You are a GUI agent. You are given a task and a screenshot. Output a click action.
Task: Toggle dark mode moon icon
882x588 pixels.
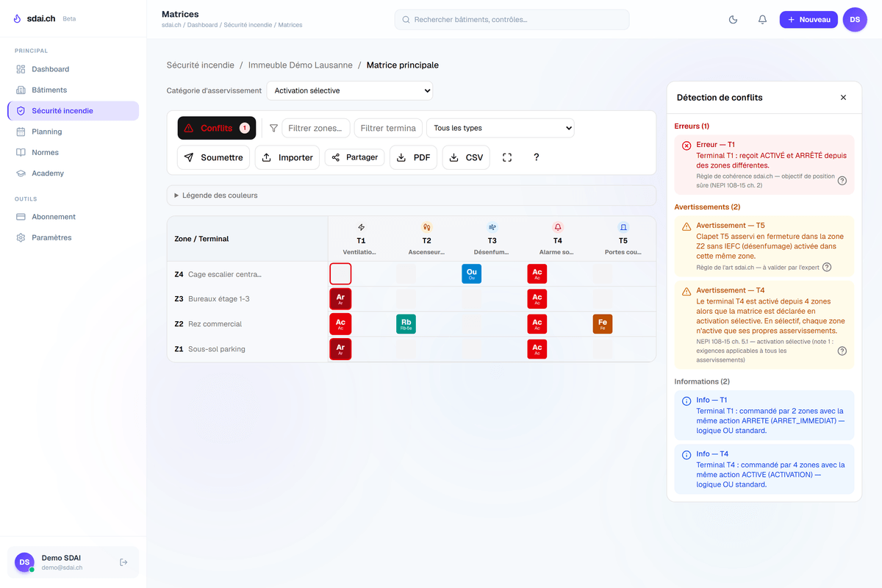(x=733, y=20)
